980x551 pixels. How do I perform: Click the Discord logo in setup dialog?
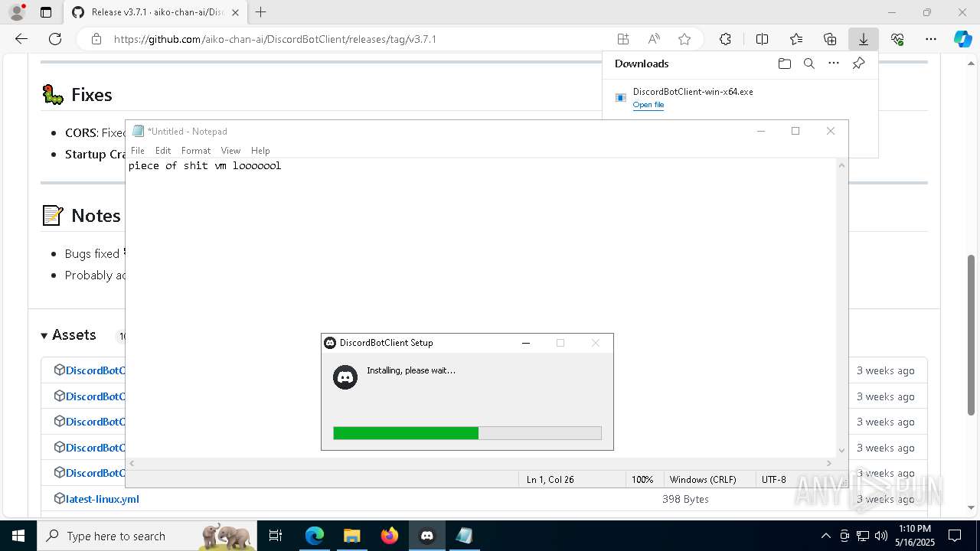[x=345, y=377]
